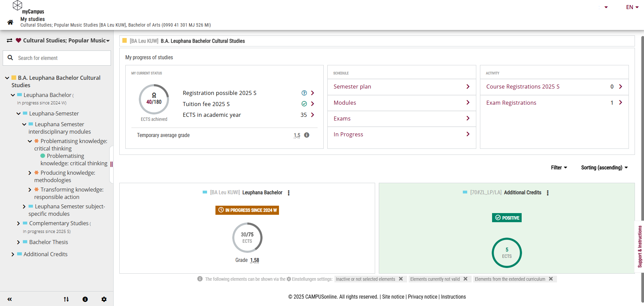Click the settings gear in sidebar footer
644x306 pixels.
(x=104, y=299)
